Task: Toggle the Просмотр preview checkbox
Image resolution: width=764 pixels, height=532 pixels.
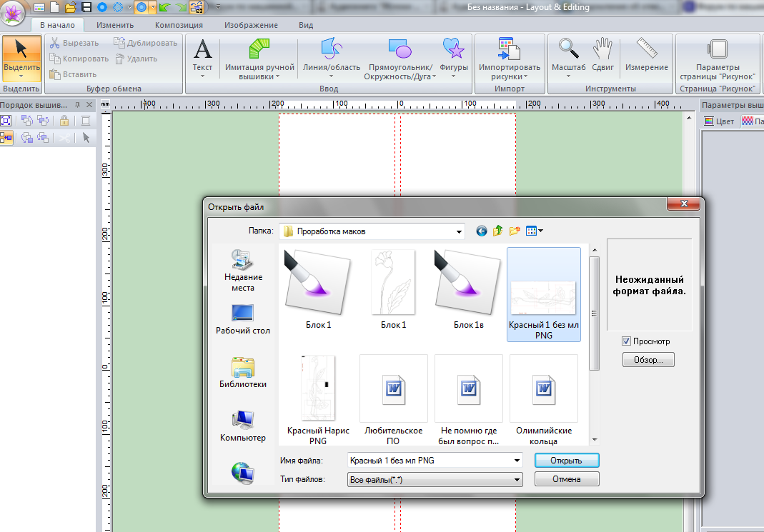Action: click(626, 341)
